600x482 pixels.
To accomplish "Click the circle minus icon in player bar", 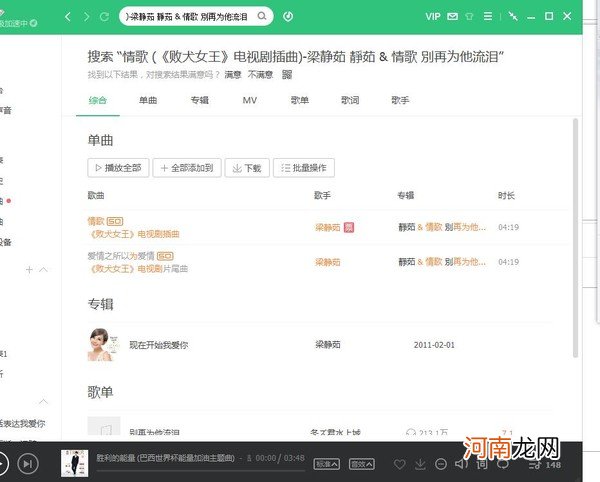I will click(x=441, y=464).
